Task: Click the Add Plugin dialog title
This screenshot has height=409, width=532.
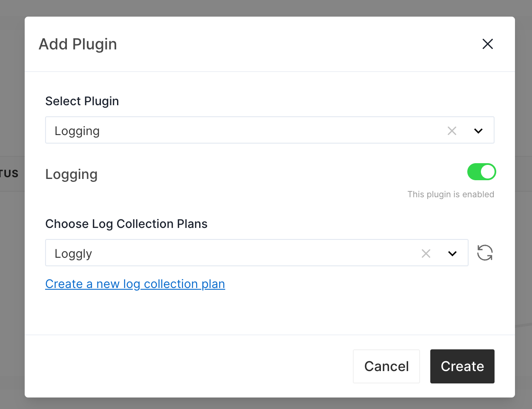Action: click(x=78, y=44)
